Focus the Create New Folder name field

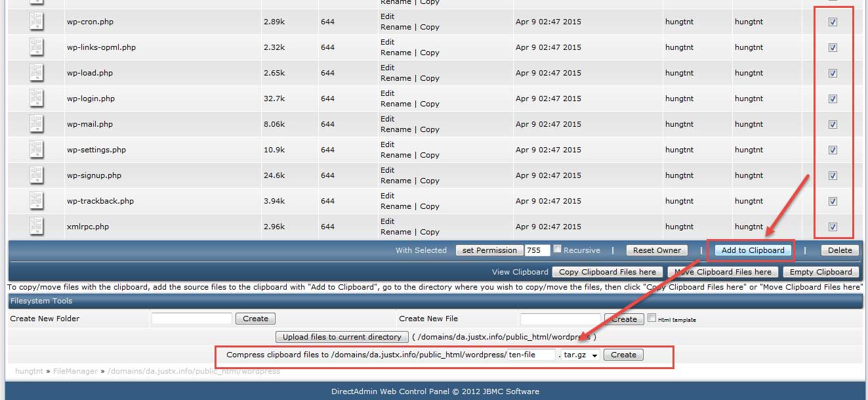(x=192, y=319)
